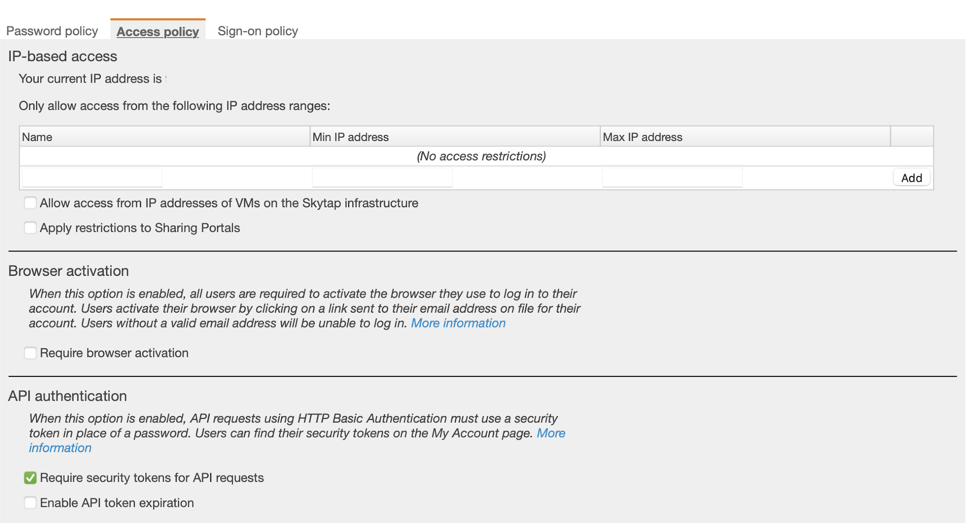Image resolution: width=980 pixels, height=523 pixels.
Task: Enable 'Apply restrictions to Sharing Portals'
Action: (30, 228)
